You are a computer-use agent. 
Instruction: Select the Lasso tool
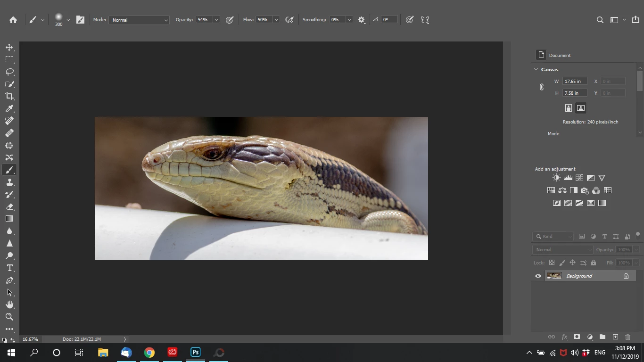(x=9, y=72)
